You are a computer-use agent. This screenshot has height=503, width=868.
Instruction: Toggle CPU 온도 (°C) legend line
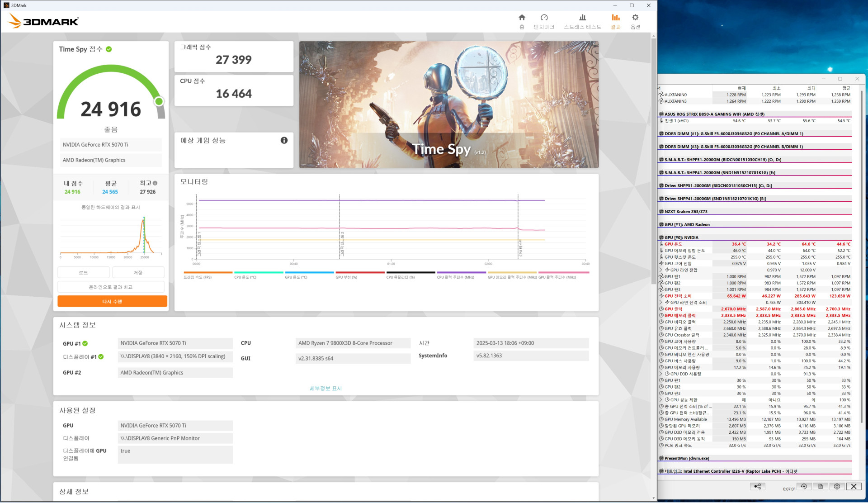point(245,277)
